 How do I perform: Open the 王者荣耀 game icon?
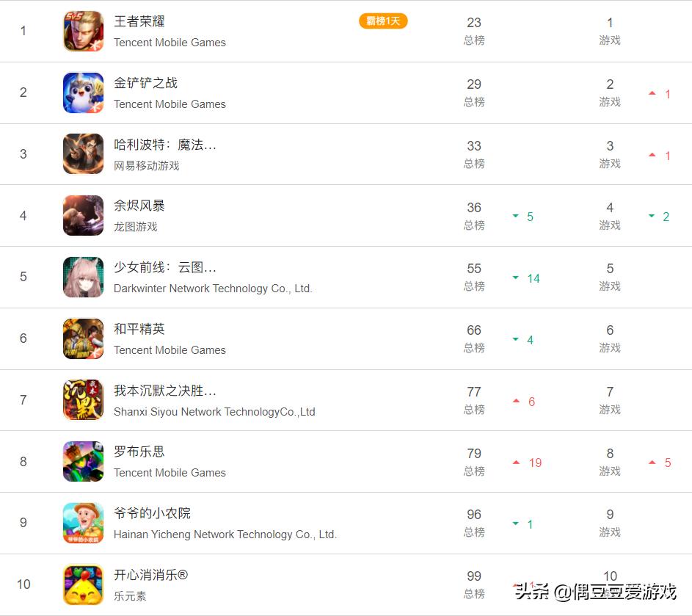click(x=84, y=31)
